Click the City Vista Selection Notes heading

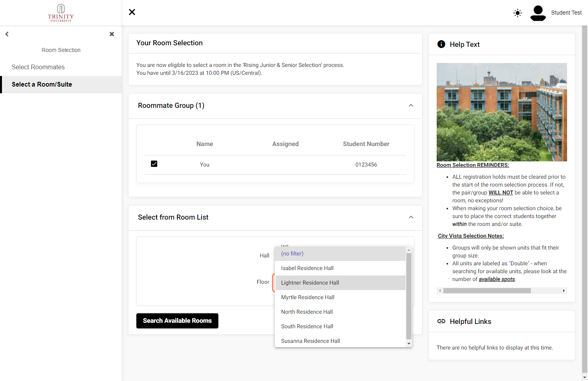click(471, 236)
